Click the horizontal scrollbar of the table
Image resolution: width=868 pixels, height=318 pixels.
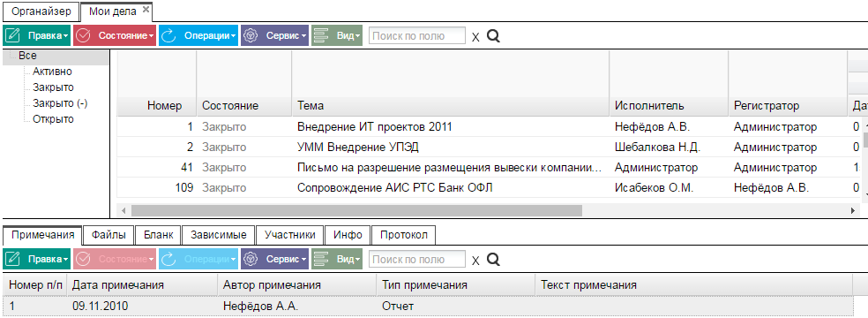(357, 210)
